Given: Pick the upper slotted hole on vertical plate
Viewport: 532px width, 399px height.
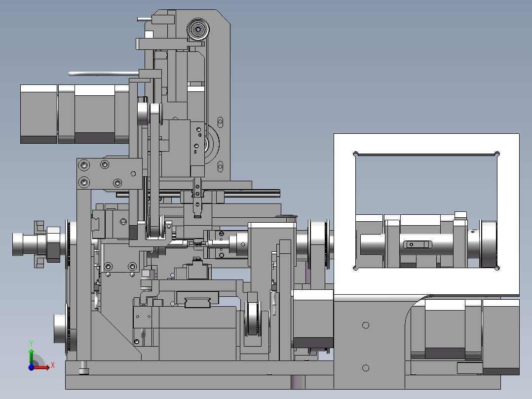Looking at the screenshot, I should click(x=220, y=122).
